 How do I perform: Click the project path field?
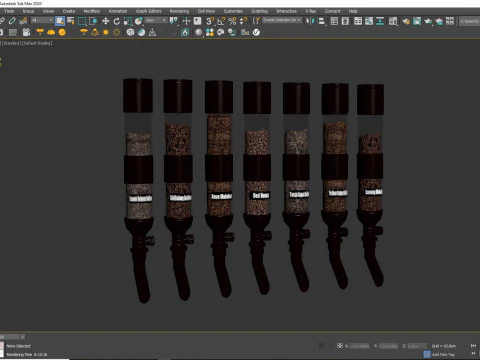[470, 21]
